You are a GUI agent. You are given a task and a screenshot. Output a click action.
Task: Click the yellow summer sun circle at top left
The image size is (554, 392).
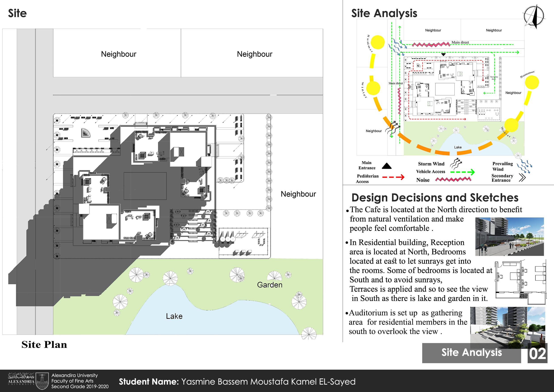[x=377, y=42]
